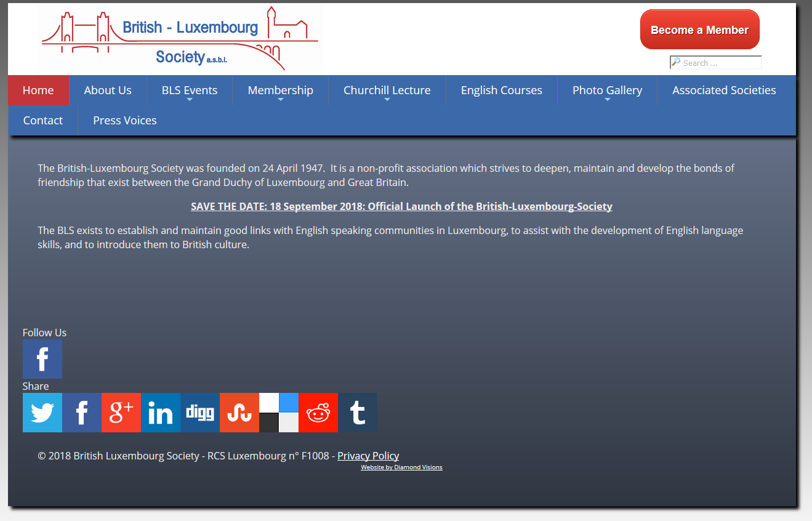
Task: Share to Tumblr via its icon
Action: pos(358,413)
